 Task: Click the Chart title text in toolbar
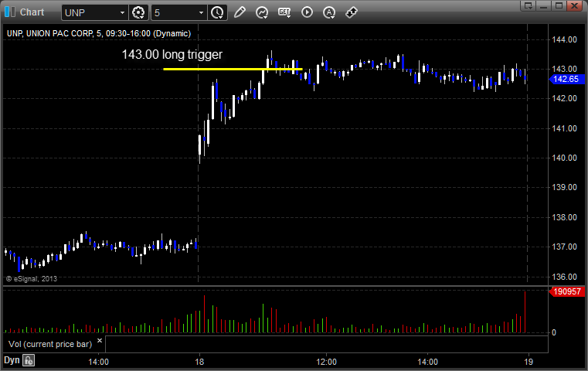point(32,12)
